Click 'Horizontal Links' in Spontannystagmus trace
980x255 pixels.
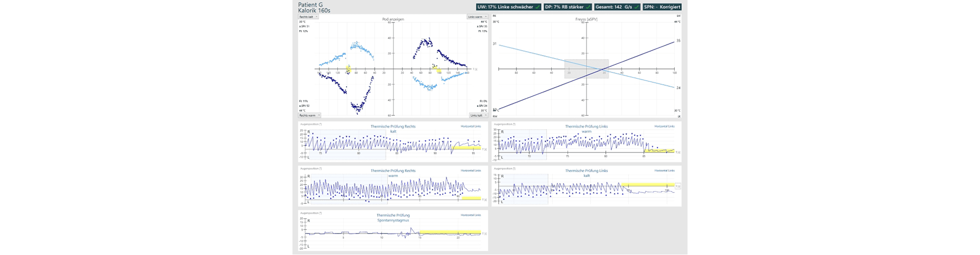pos(471,215)
